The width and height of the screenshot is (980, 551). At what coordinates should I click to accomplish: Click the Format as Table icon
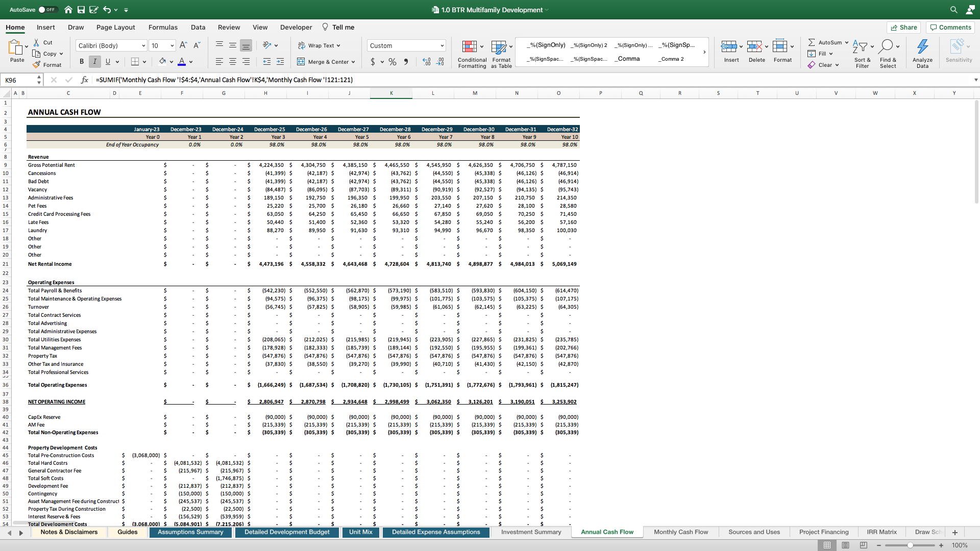(499, 47)
